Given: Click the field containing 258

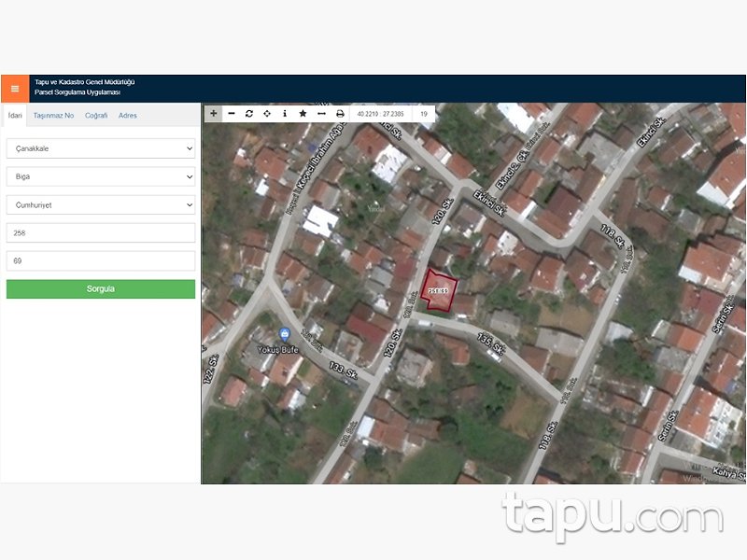Looking at the screenshot, I should (x=101, y=233).
